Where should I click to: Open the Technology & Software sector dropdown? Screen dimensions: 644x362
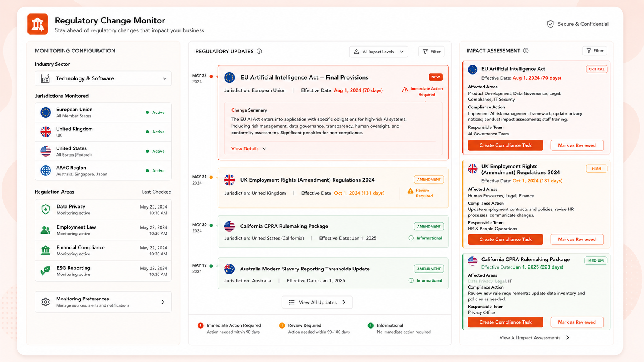[103, 78]
